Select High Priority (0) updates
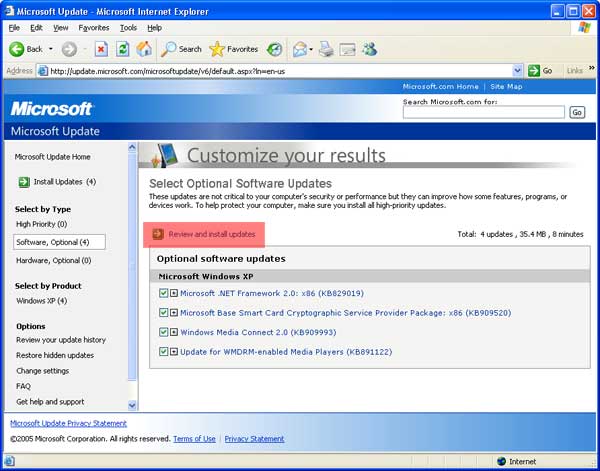The width and height of the screenshot is (600, 471). [x=41, y=224]
